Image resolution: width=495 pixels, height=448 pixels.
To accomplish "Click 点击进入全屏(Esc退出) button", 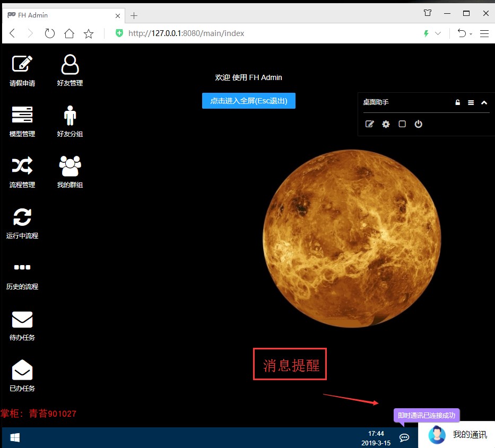I will 249,101.
